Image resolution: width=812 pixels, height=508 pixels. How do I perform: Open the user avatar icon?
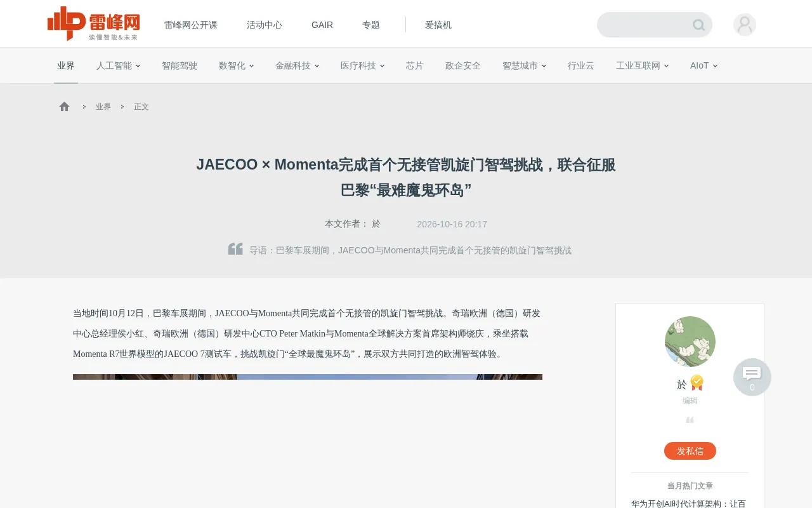745,25
